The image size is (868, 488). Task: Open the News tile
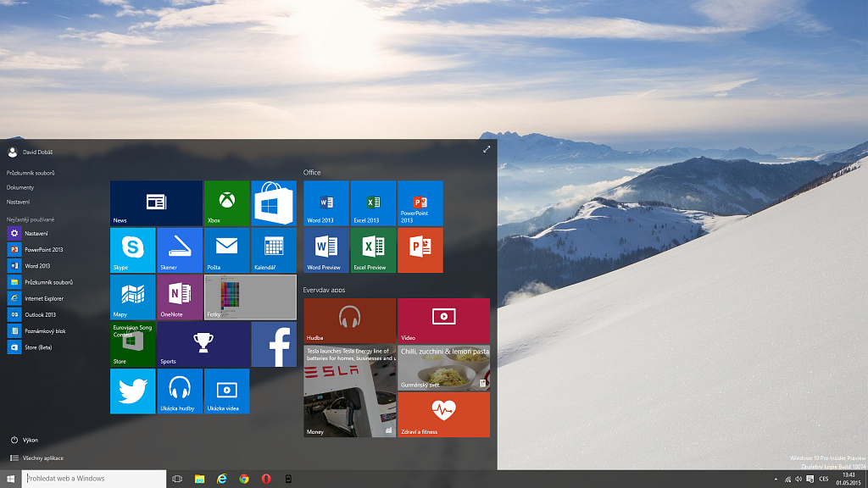[x=156, y=203]
